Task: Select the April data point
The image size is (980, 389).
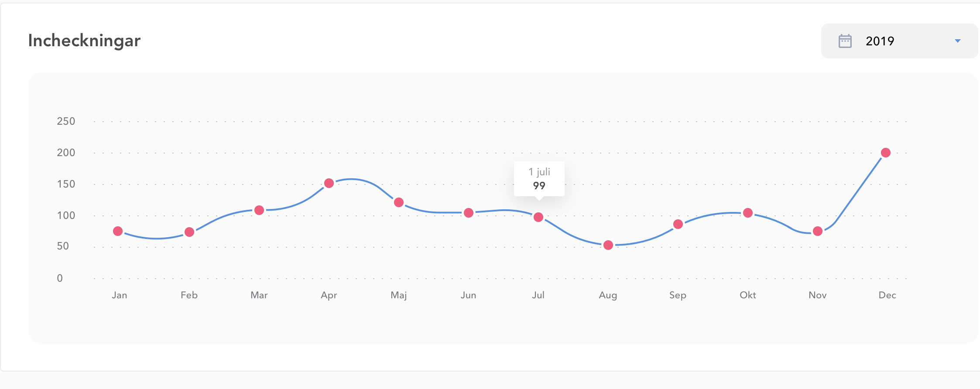Action: 329,183
